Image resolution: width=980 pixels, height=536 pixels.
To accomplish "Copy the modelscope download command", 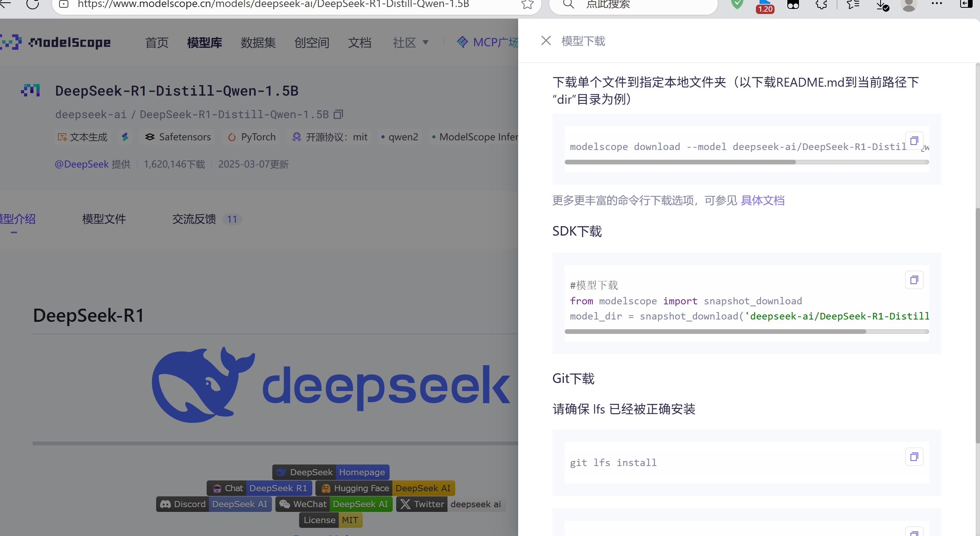I will point(914,141).
